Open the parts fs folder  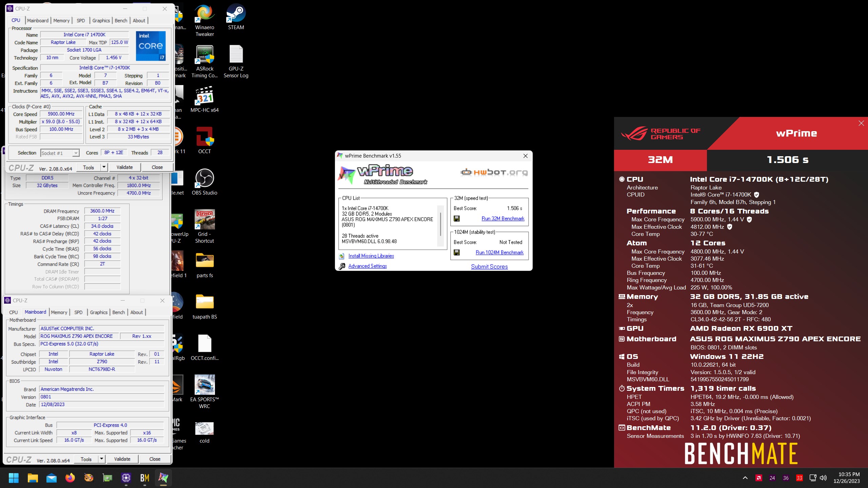(x=204, y=265)
